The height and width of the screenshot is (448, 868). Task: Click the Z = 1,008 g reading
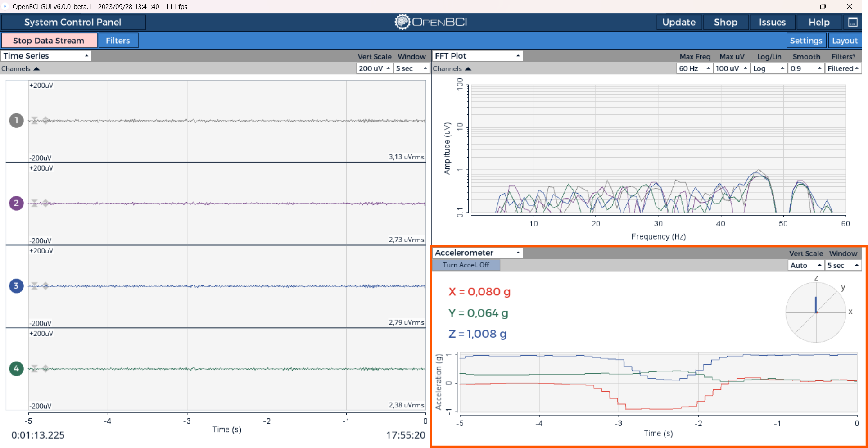[478, 334]
